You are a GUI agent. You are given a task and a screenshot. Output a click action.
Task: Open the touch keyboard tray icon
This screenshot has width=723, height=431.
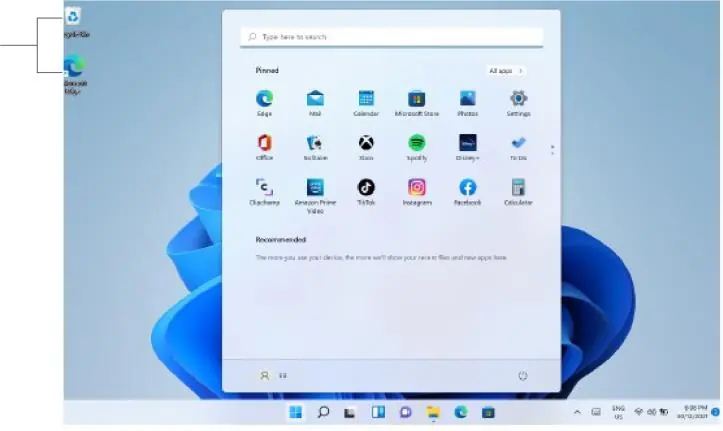coord(596,412)
